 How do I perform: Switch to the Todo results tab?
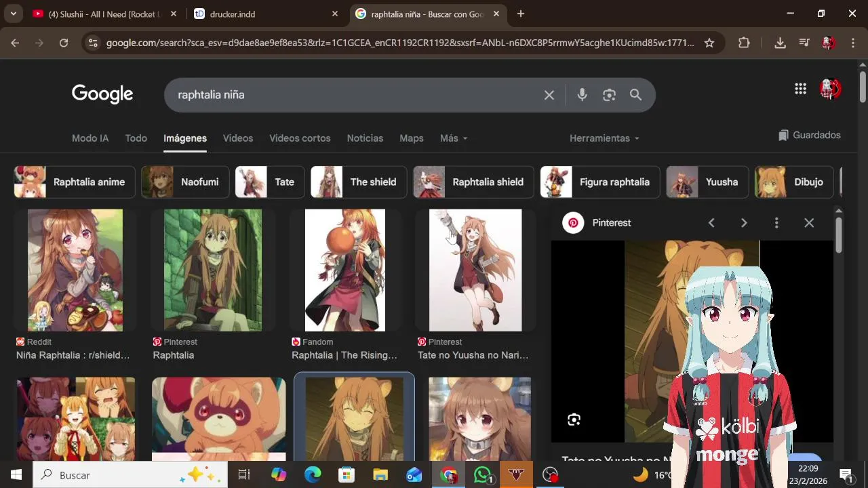click(136, 138)
